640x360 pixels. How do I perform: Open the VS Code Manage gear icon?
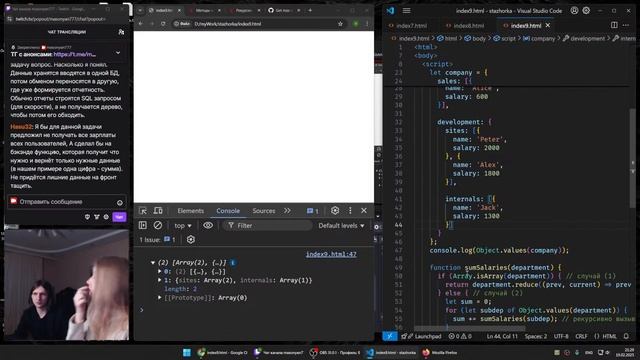586,11
